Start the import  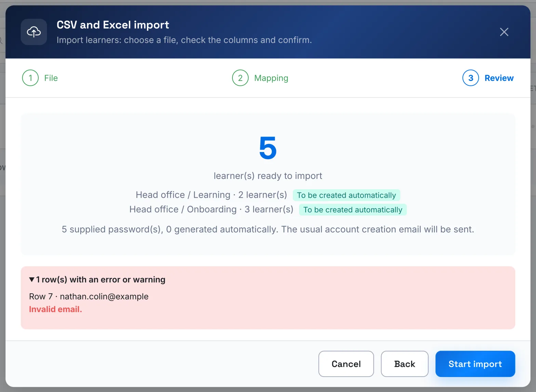[x=475, y=364]
